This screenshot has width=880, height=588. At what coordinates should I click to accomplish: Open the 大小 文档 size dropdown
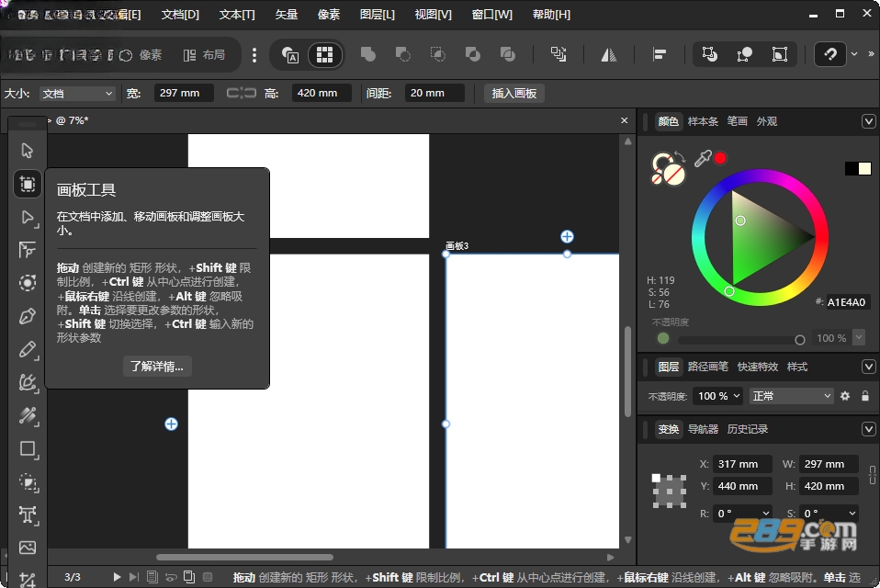point(77,93)
